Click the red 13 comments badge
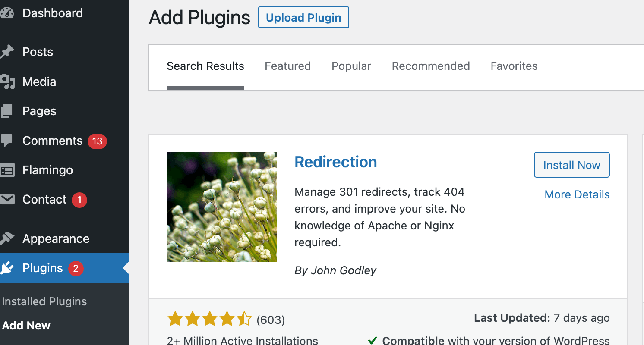644x345 pixels. [x=97, y=141]
